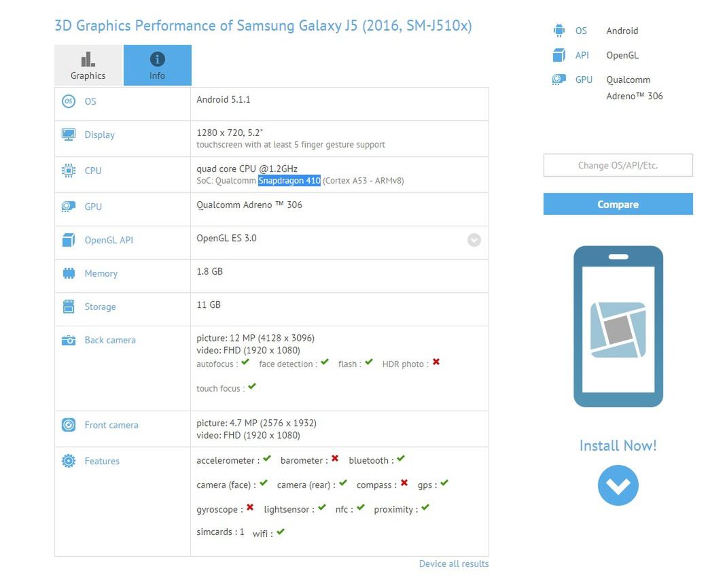This screenshot has width=727, height=588.
Task: Click the CPU chip icon
Action: (69, 171)
